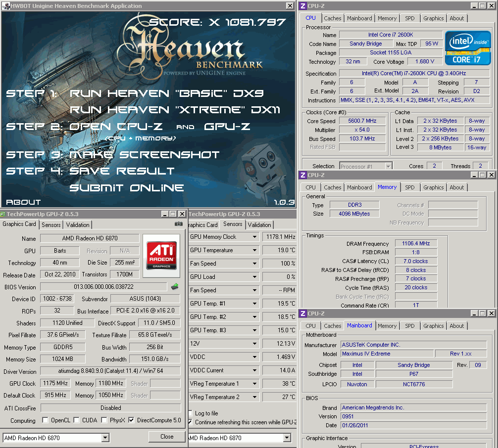This screenshot has width=498, height=448.
Task: Click the Close button in GPU-Z
Action: pos(167,437)
